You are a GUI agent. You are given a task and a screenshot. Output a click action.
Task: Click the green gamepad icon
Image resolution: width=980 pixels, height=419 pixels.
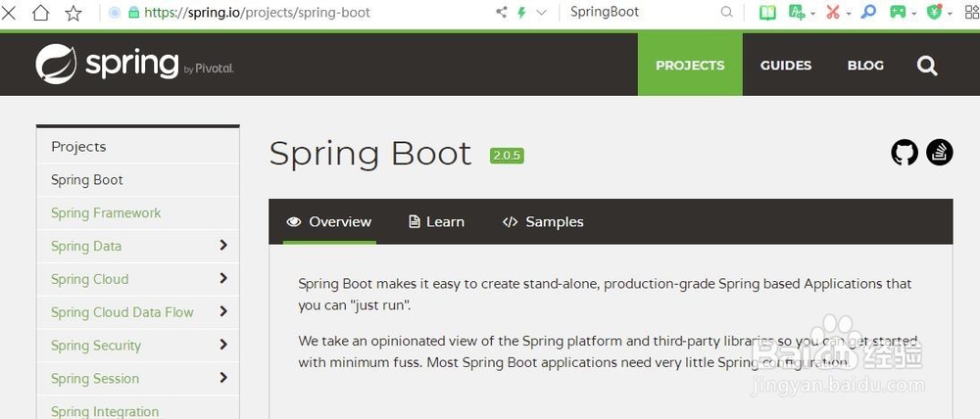[898, 13]
